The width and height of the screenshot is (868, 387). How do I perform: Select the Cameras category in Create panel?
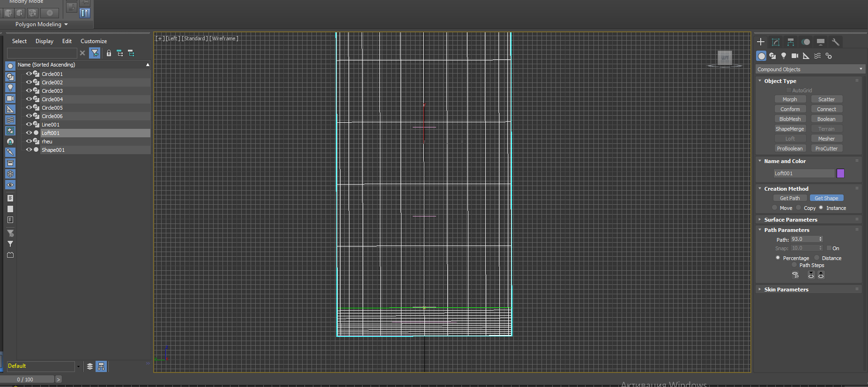point(795,56)
